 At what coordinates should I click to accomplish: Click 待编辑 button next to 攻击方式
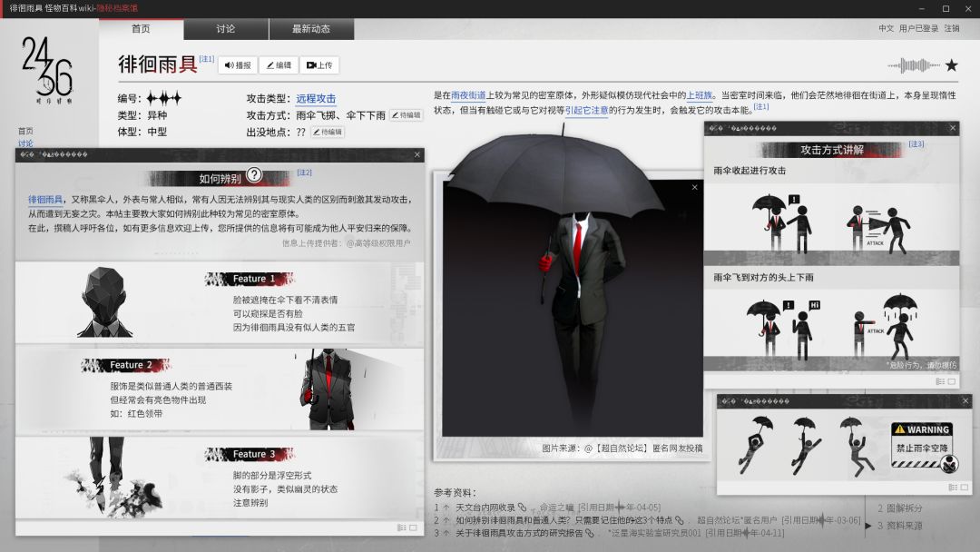pyautogui.click(x=407, y=115)
